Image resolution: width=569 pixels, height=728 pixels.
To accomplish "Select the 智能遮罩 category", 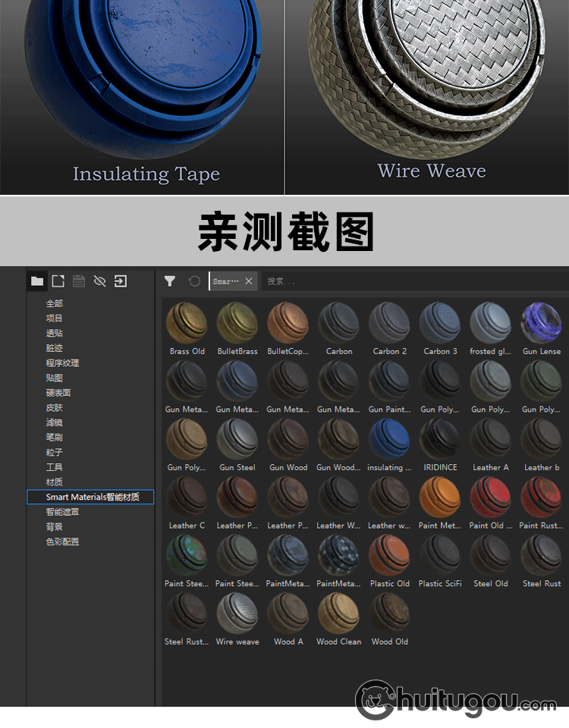I will (x=62, y=512).
